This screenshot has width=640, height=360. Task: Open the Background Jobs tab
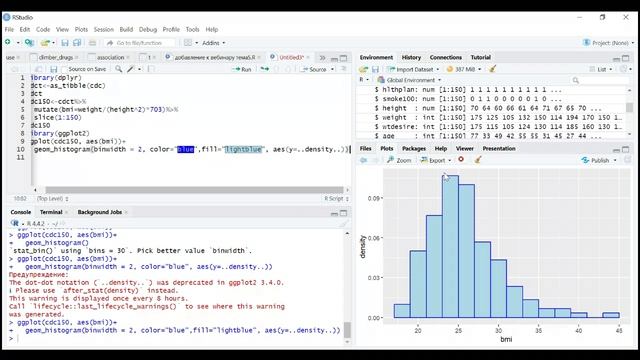point(100,212)
